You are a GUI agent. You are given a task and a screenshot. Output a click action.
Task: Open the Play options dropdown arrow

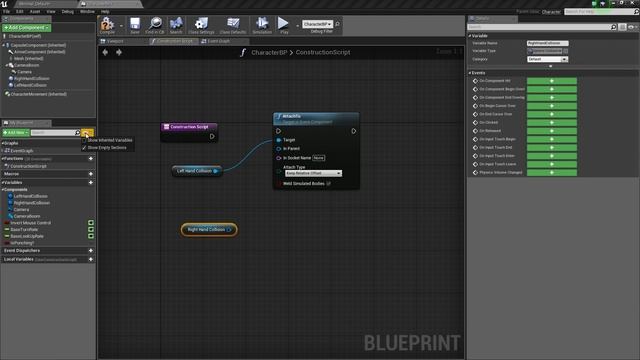[297, 26]
